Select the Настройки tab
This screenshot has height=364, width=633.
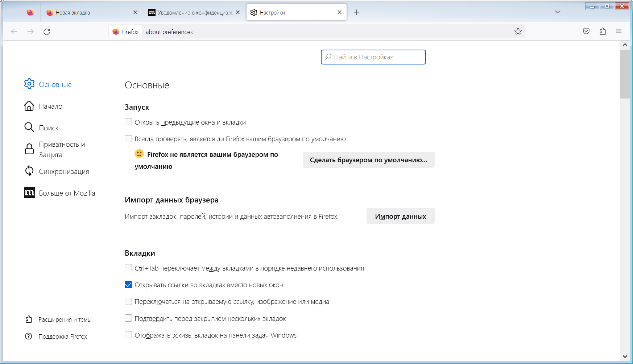[296, 12]
